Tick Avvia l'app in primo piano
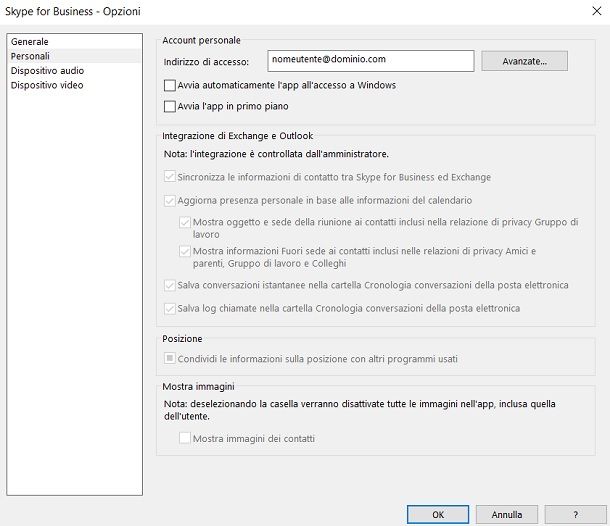The image size is (610, 526). click(170, 106)
